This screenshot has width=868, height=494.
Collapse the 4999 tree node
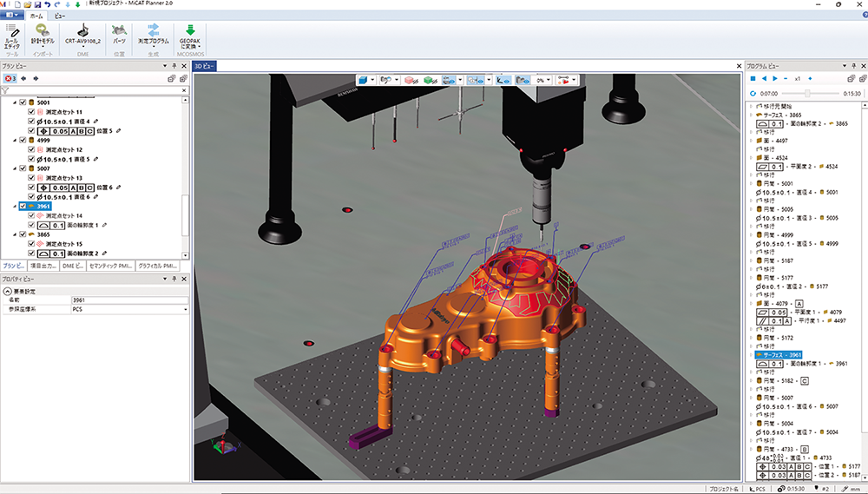[x=15, y=140]
